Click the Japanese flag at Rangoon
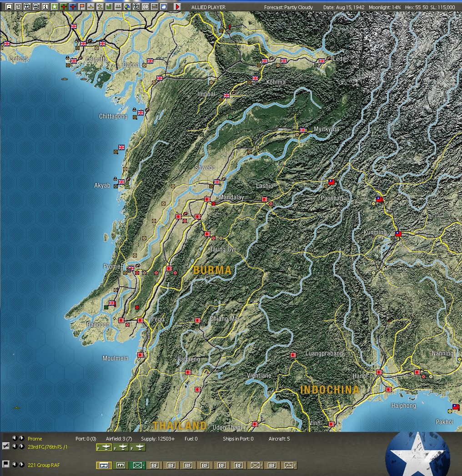Viewport: 462px width, 476px height. [121, 320]
